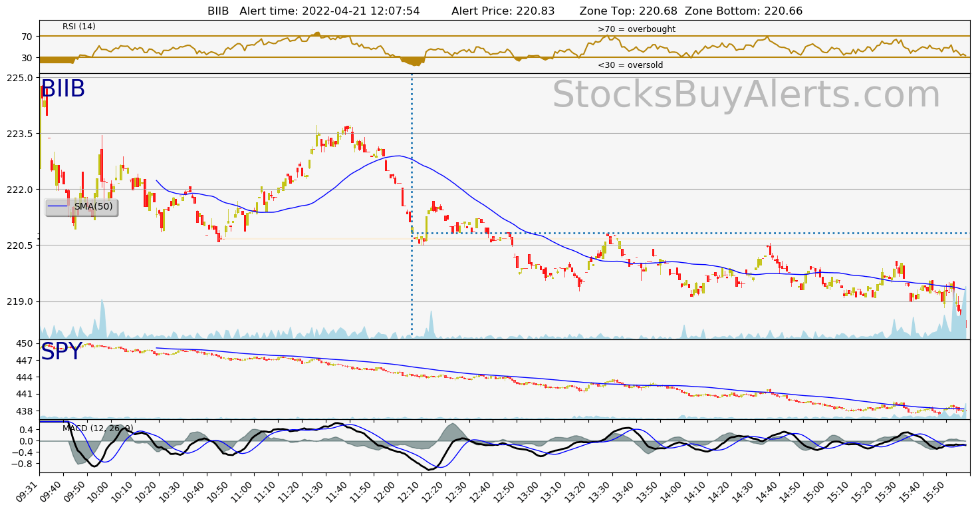Click the SPY ticker label
Screen dimensions: 980x511
(x=61, y=352)
